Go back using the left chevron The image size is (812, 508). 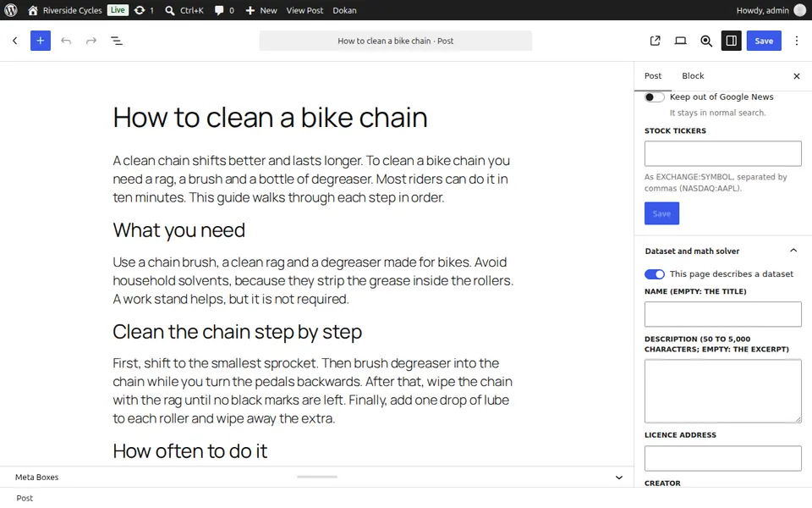click(15, 41)
